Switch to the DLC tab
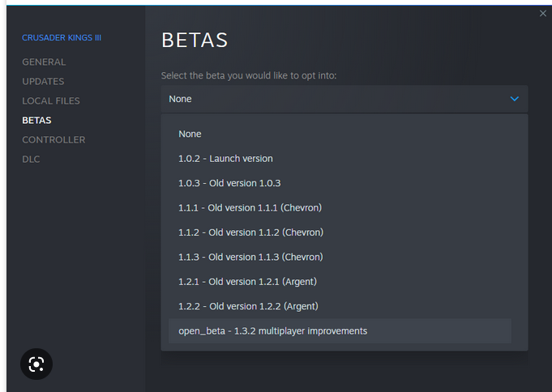This screenshot has height=392, width=552. coord(31,160)
